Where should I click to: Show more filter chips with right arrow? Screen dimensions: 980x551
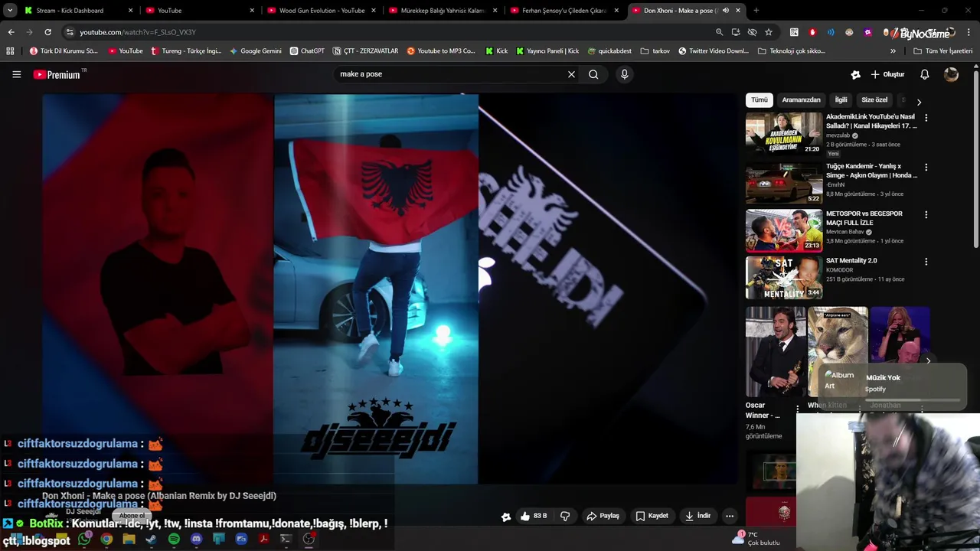coord(919,101)
